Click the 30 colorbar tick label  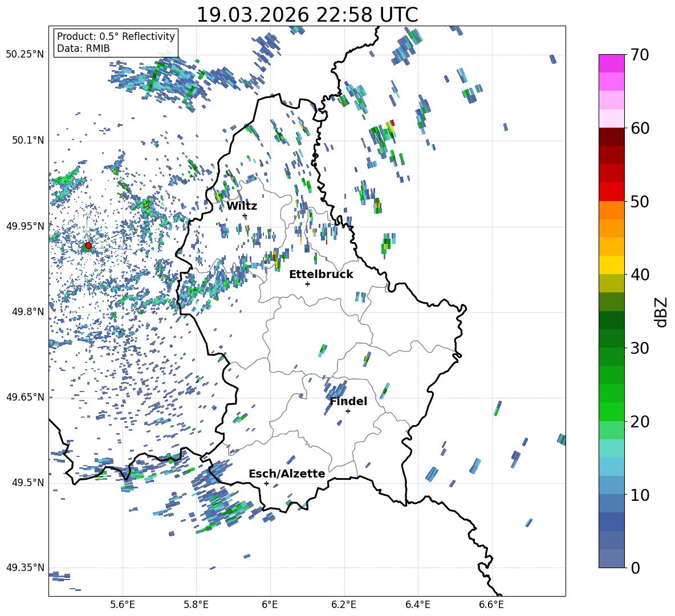coord(640,348)
